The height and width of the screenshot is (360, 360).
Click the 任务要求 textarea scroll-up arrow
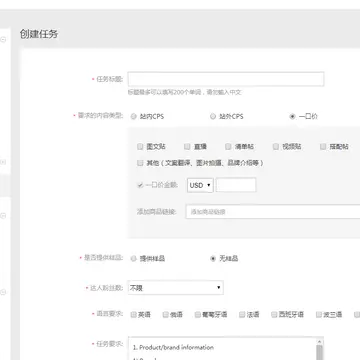[320, 341]
